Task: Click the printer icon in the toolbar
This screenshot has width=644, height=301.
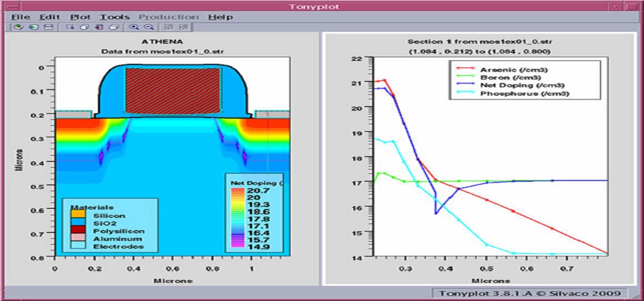Action: click(49, 27)
